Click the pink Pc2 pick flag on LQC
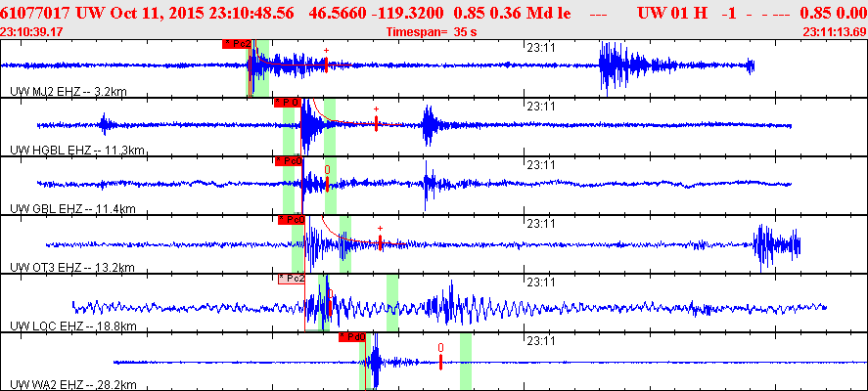The width and height of the screenshot is (868, 391). click(292, 279)
